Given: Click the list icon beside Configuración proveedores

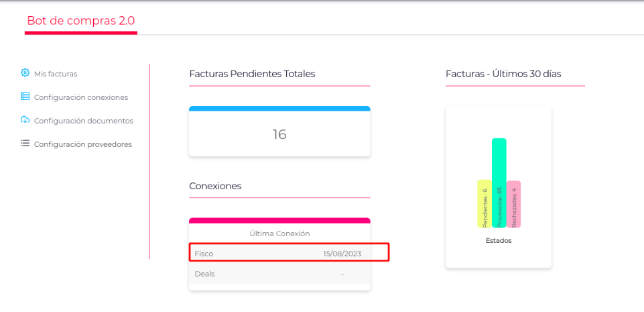Looking at the screenshot, I should coord(25,144).
